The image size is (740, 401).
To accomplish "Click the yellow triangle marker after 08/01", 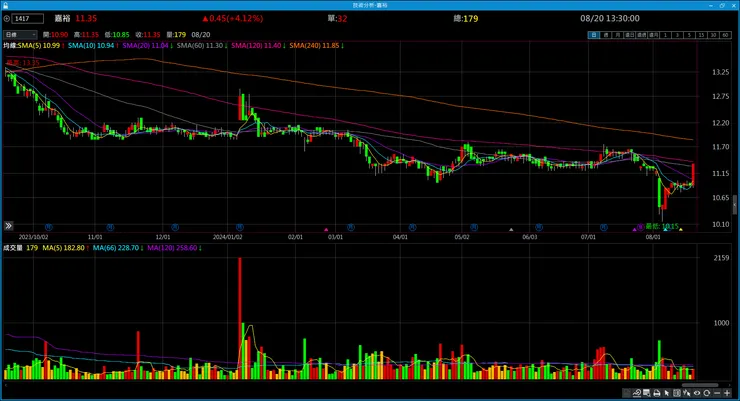I will (x=681, y=230).
